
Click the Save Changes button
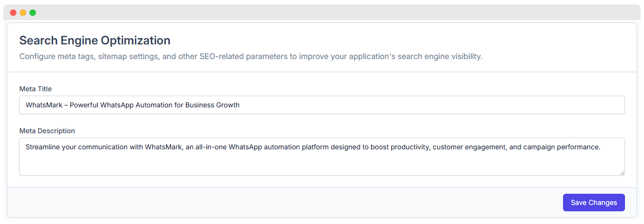[x=594, y=203]
